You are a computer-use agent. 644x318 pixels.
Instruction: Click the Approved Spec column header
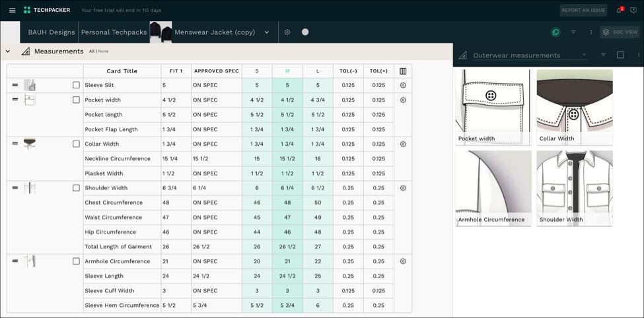click(x=217, y=71)
